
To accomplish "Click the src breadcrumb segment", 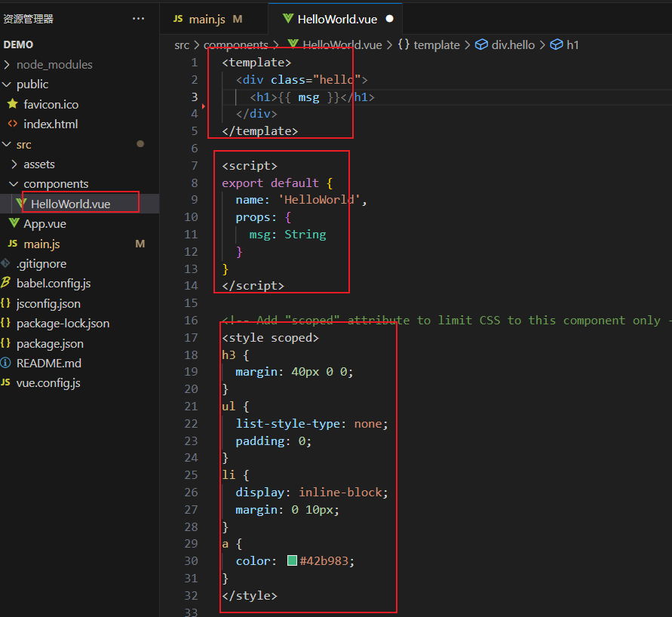I will [182, 45].
